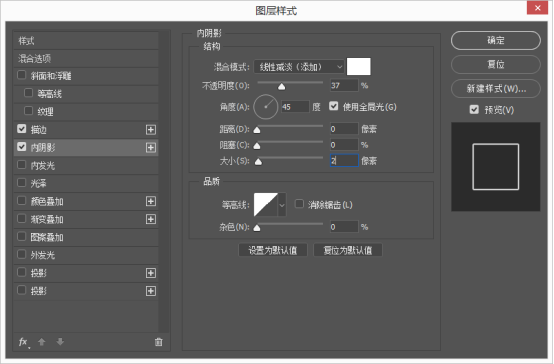Screen dimensions: 554x364
Task: Click the 复位为默认值 button
Action: pyautogui.click(x=348, y=250)
